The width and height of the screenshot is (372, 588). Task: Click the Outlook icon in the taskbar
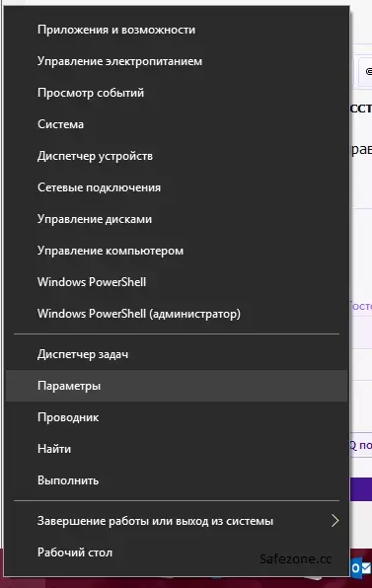(x=361, y=567)
